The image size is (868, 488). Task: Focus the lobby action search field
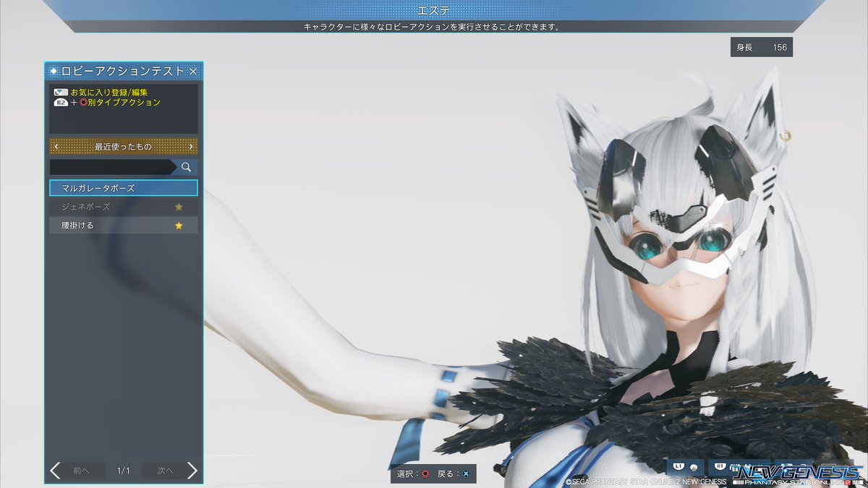(x=112, y=167)
